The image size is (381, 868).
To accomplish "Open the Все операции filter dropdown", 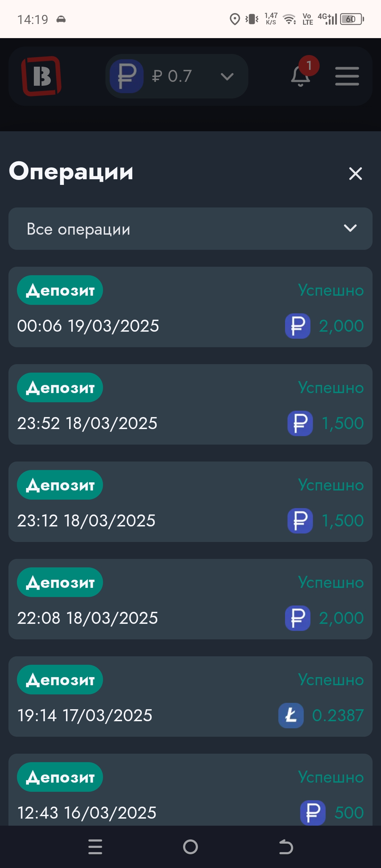I will pos(190,229).
